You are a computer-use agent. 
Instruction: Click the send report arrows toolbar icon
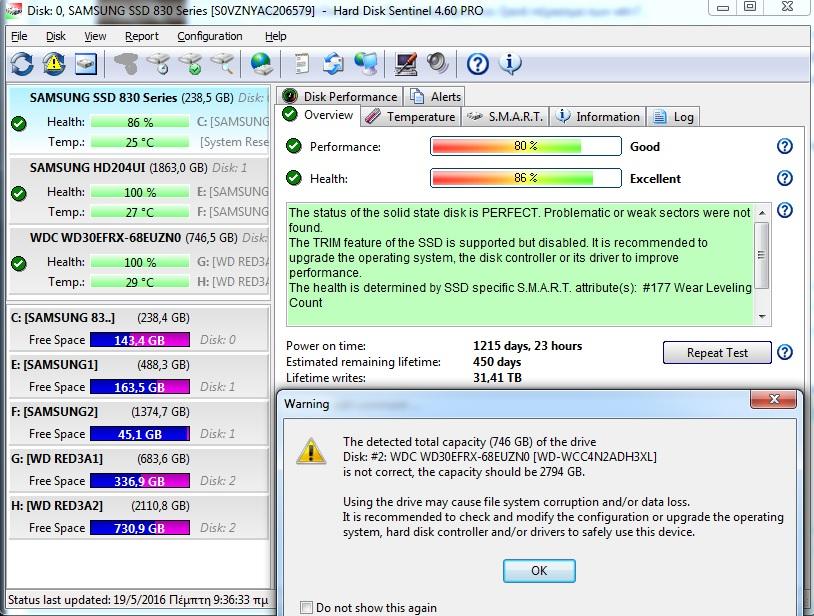[x=333, y=64]
